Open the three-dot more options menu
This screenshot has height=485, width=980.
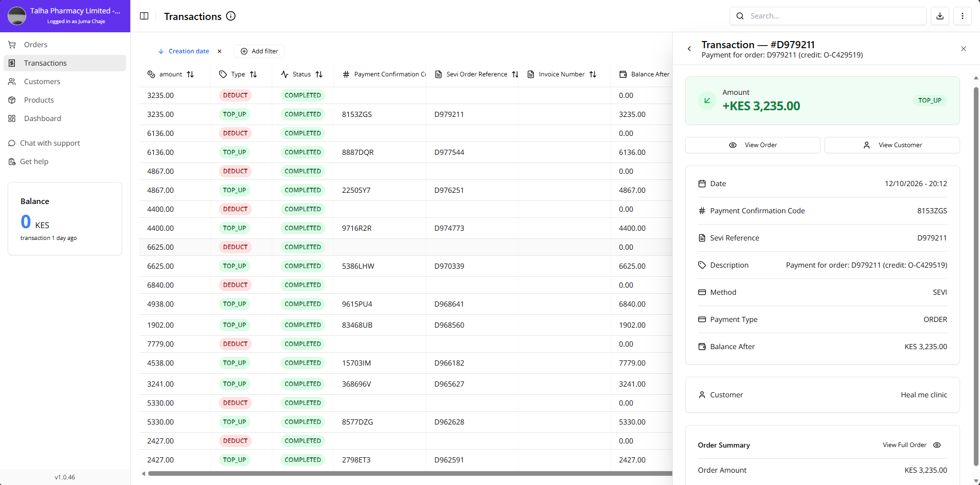point(963,16)
